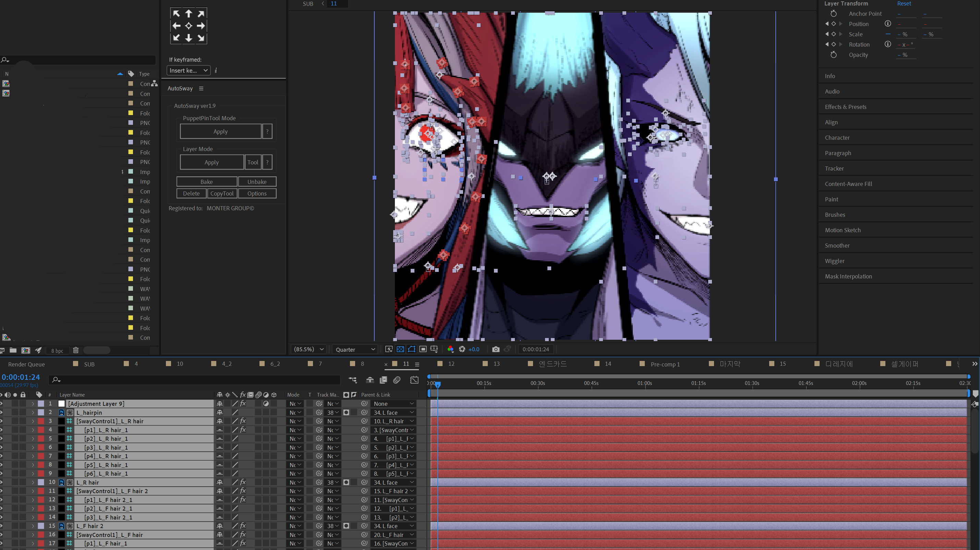Click the label color swatch of Adjustment Layer 9

point(41,404)
